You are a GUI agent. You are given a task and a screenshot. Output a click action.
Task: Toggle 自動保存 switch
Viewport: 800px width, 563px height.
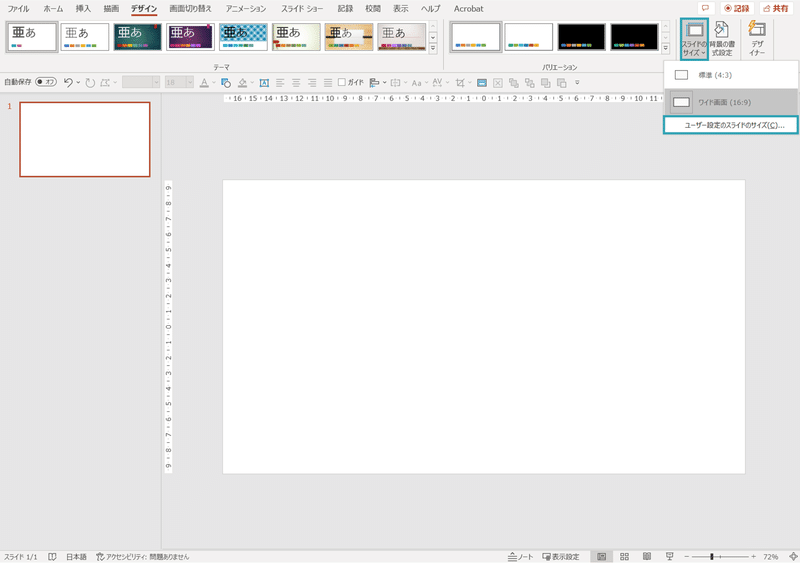pos(46,82)
